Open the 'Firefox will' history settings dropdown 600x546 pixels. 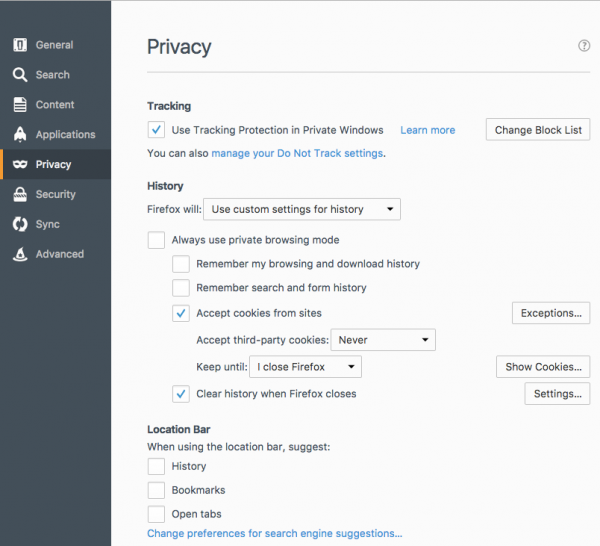302,209
